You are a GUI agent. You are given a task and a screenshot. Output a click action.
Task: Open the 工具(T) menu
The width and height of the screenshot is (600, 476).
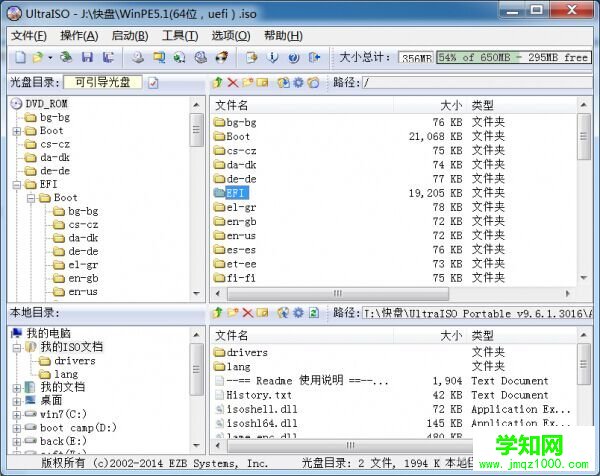coord(180,36)
